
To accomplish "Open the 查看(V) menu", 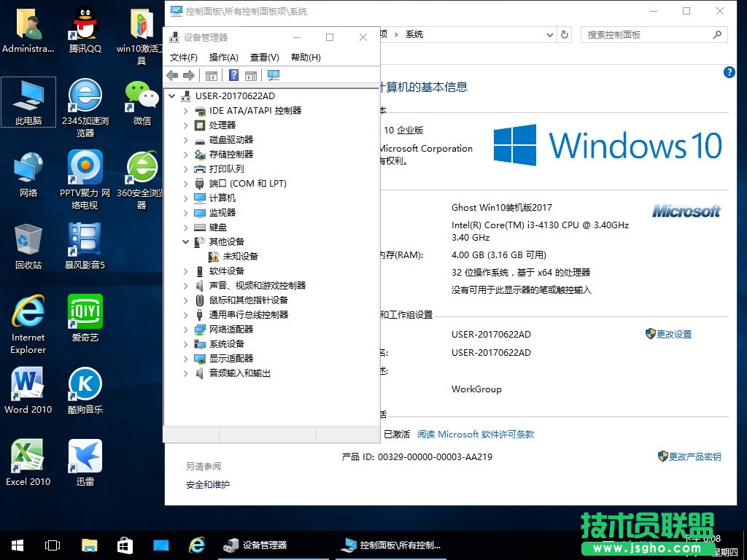I will click(264, 58).
